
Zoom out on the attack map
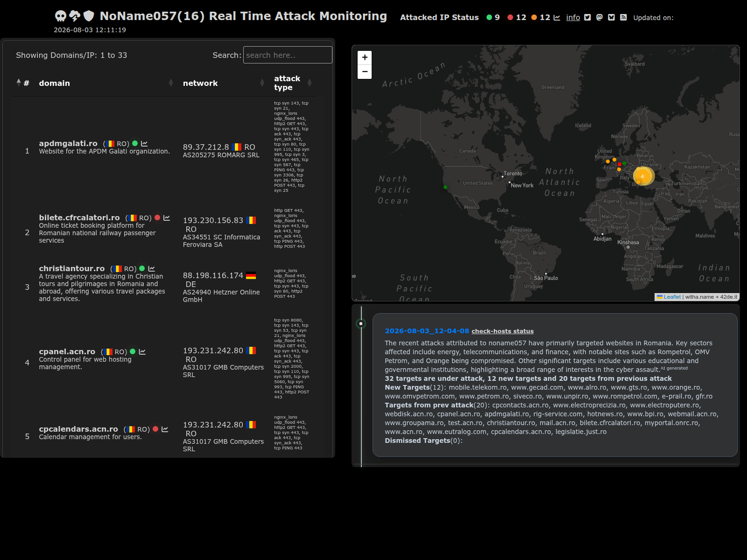coord(365,72)
